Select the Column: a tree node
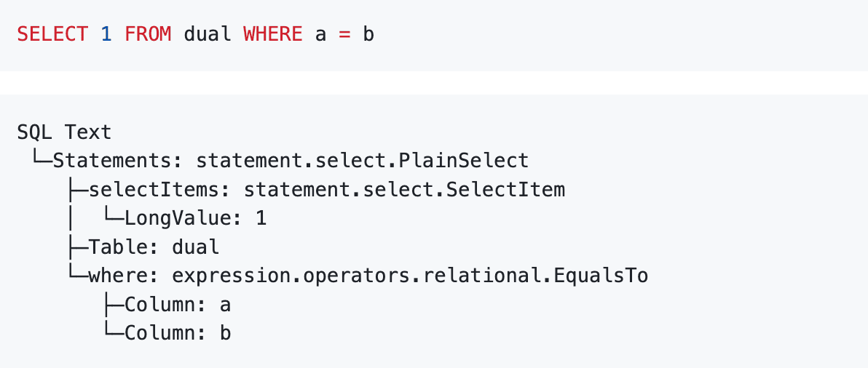The width and height of the screenshot is (868, 368). coord(178,305)
